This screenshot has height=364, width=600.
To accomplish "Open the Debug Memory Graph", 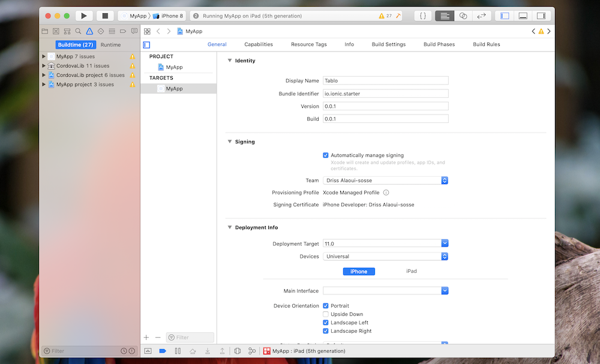I will (x=252, y=351).
